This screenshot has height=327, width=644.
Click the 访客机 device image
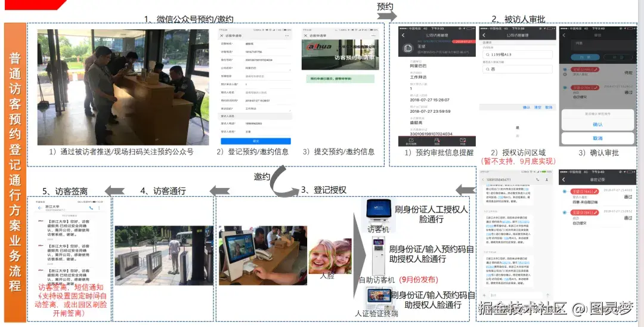point(378,212)
